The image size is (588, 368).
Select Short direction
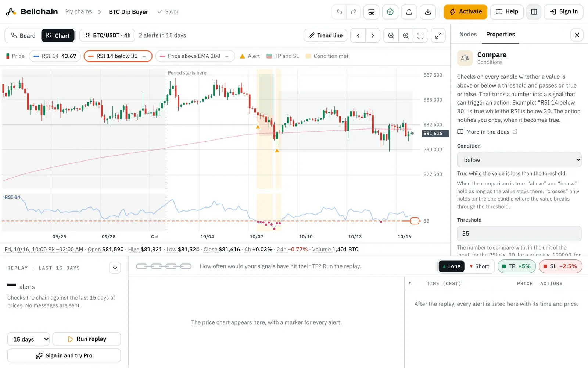click(x=479, y=266)
